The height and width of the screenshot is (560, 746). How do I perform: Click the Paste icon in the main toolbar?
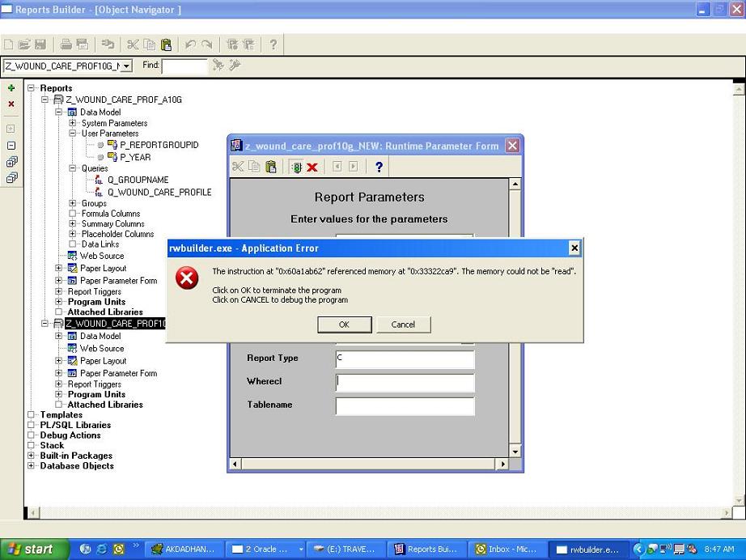[x=166, y=45]
